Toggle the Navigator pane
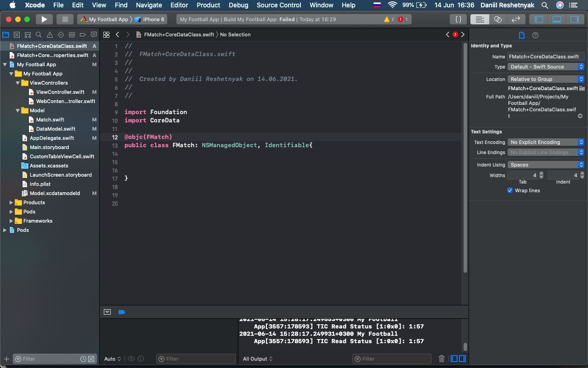This screenshot has height=368, width=588. coord(539,19)
